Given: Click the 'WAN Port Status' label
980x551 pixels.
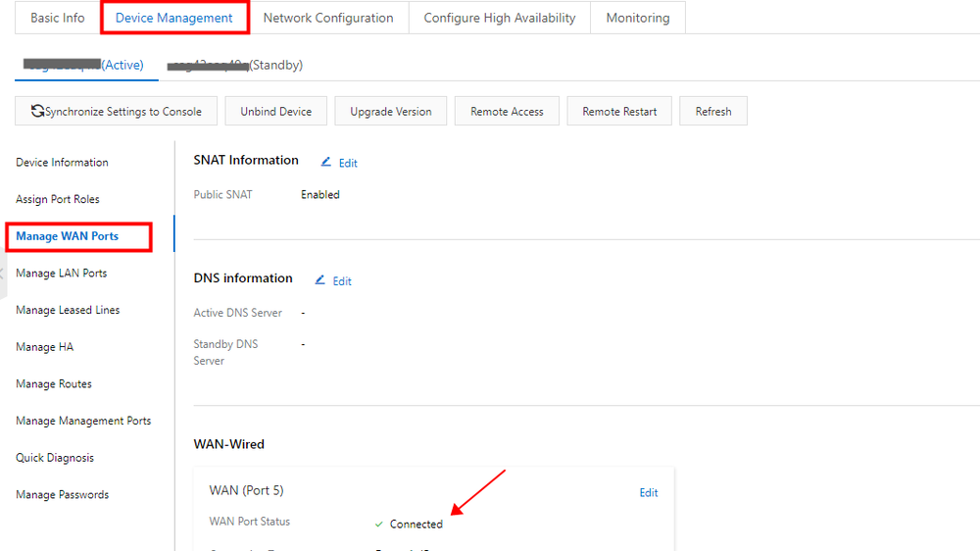Looking at the screenshot, I should point(249,522).
